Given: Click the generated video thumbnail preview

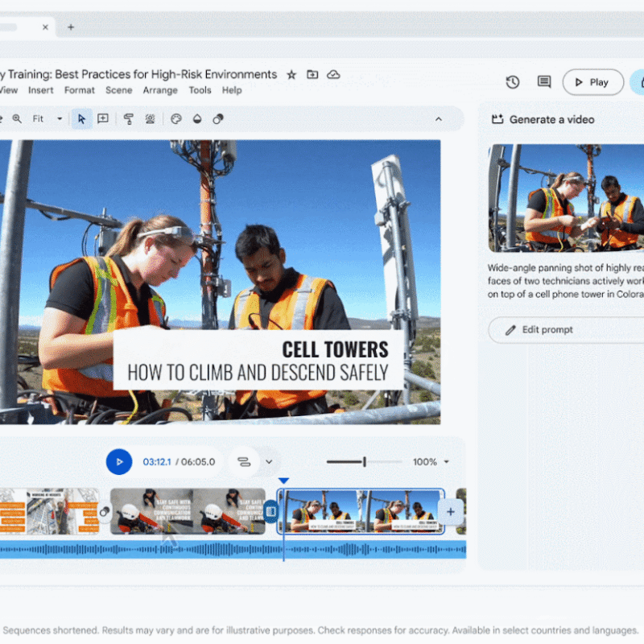Looking at the screenshot, I should (566, 198).
